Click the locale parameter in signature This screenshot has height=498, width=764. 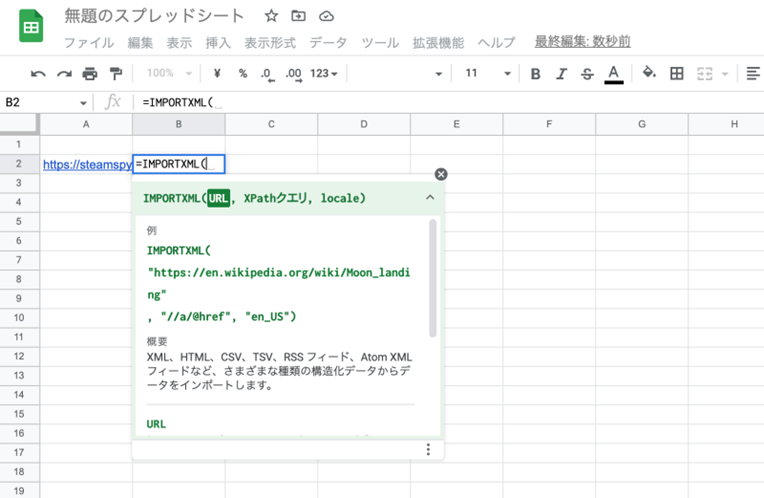(x=340, y=198)
